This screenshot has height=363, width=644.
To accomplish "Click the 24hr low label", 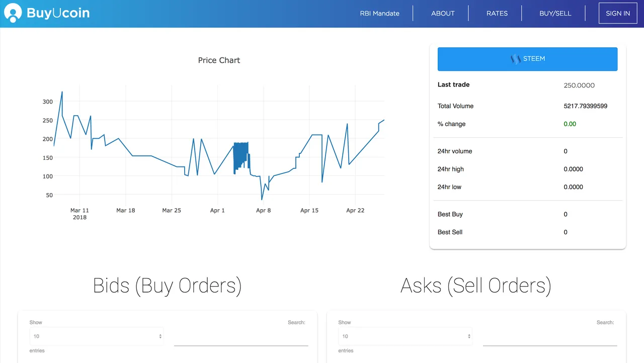I will pyautogui.click(x=449, y=187).
